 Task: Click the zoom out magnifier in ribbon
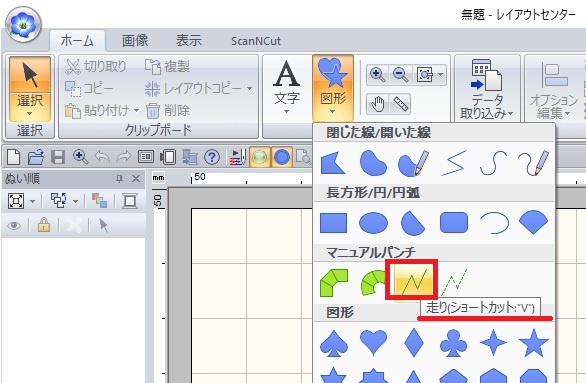point(401,75)
